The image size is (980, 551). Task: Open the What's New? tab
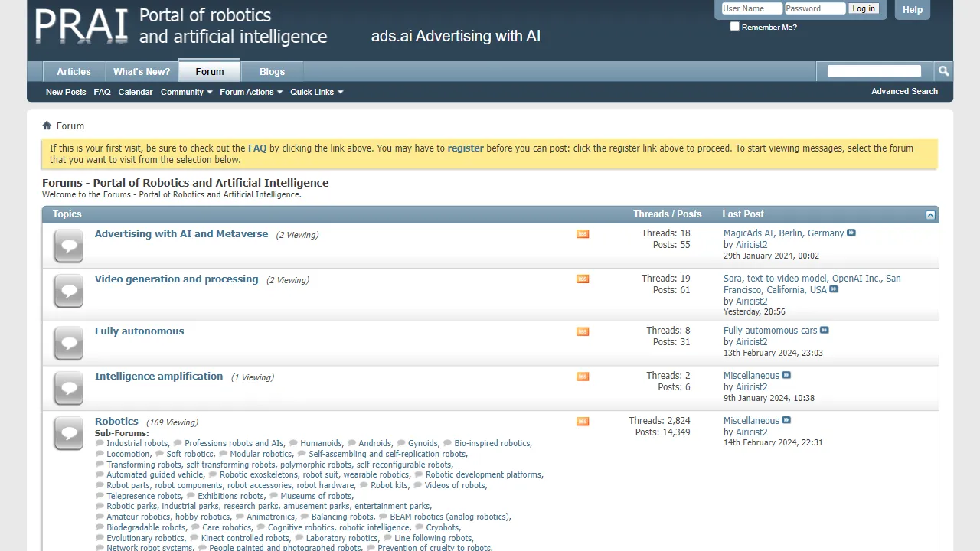pyautogui.click(x=142, y=72)
